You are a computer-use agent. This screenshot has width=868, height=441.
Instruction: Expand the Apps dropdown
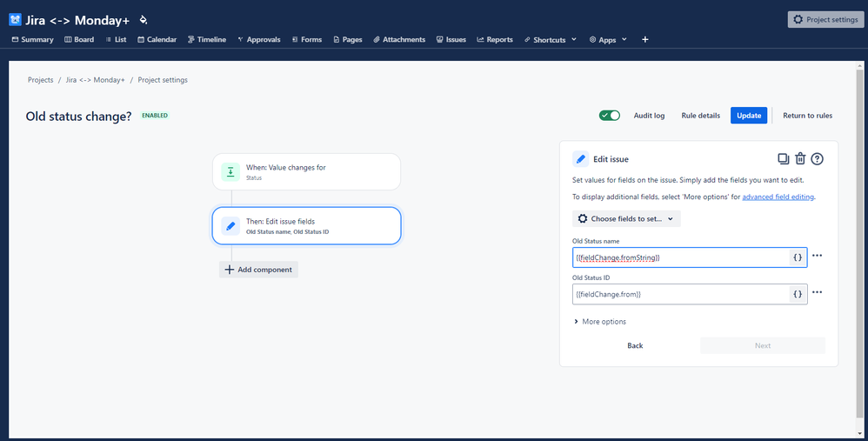[608, 40]
